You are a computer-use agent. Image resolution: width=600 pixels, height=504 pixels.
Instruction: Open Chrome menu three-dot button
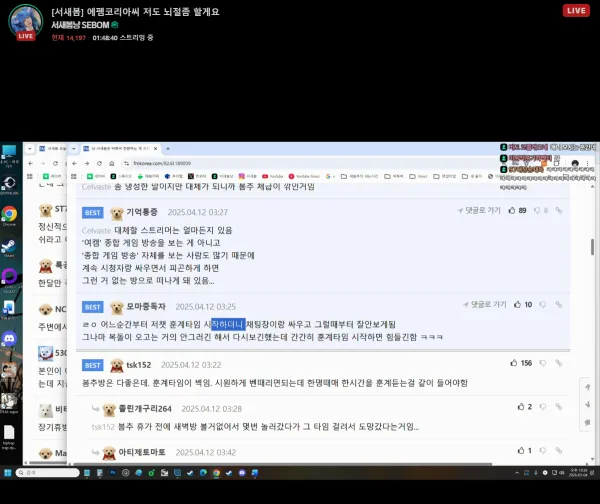pyautogui.click(x=587, y=163)
